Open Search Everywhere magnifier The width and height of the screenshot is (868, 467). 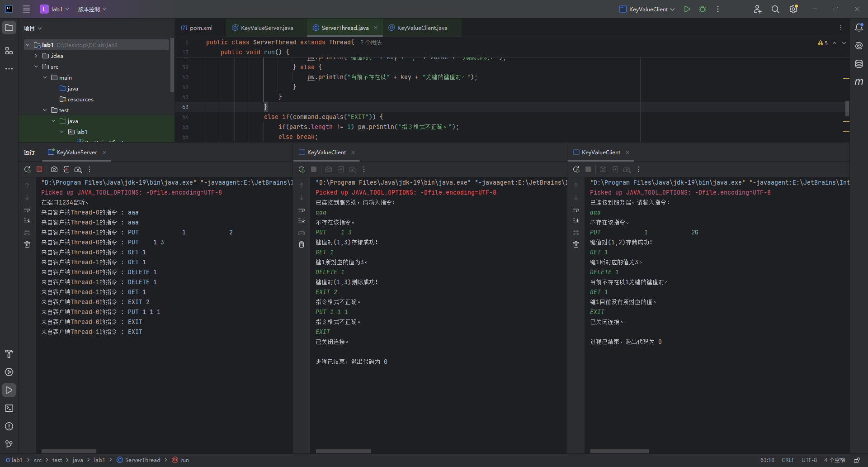point(775,9)
